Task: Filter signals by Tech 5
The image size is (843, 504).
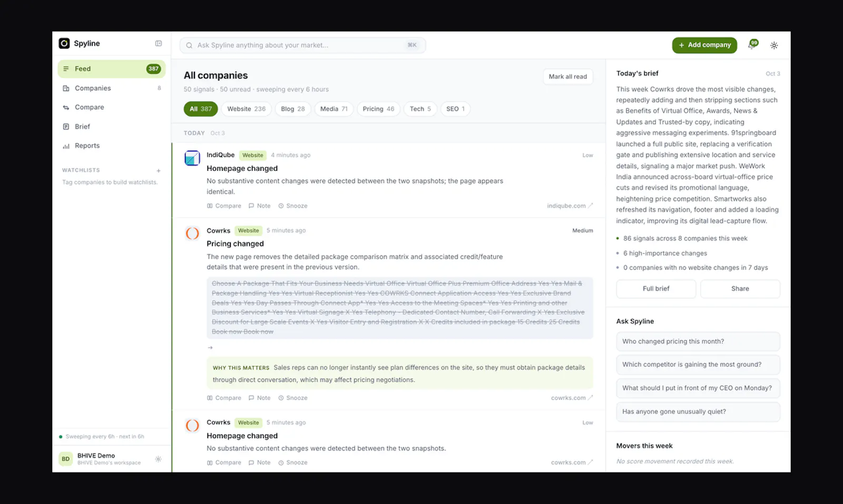Action: (x=420, y=109)
